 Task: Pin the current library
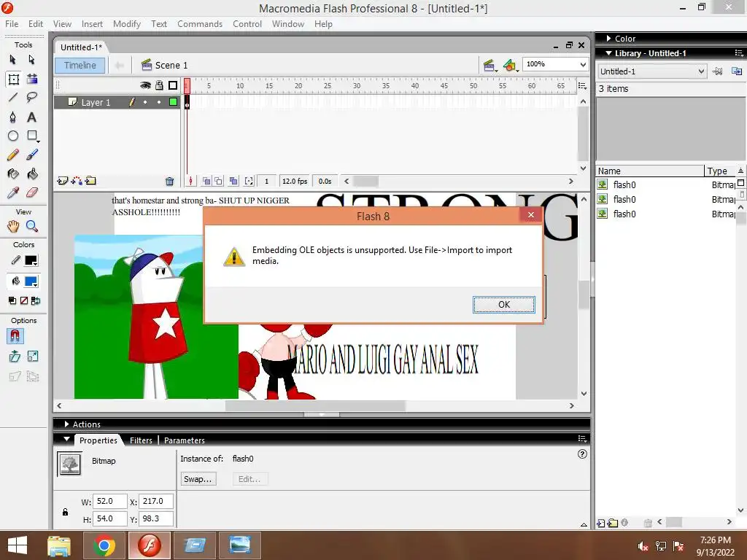[x=718, y=71]
